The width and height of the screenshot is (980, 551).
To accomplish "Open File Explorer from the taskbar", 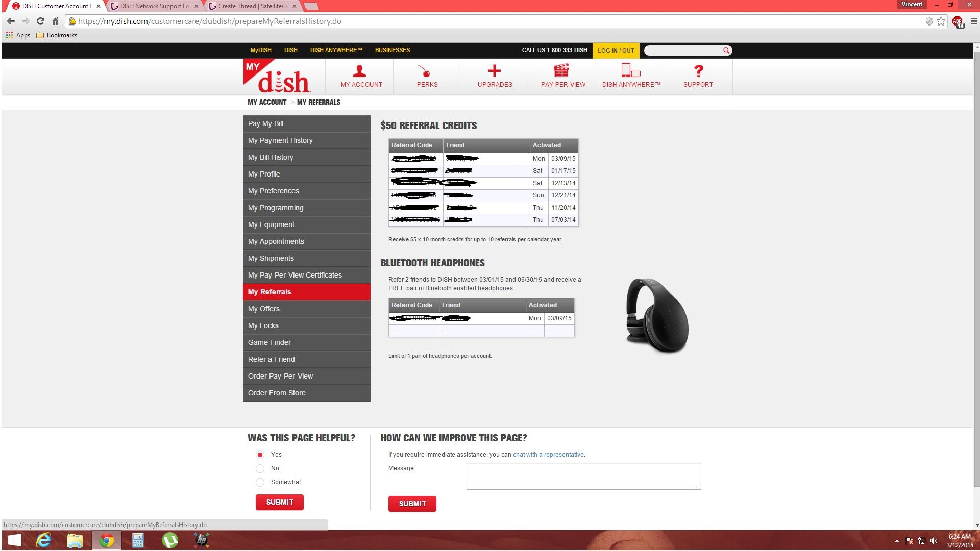I will (x=75, y=540).
